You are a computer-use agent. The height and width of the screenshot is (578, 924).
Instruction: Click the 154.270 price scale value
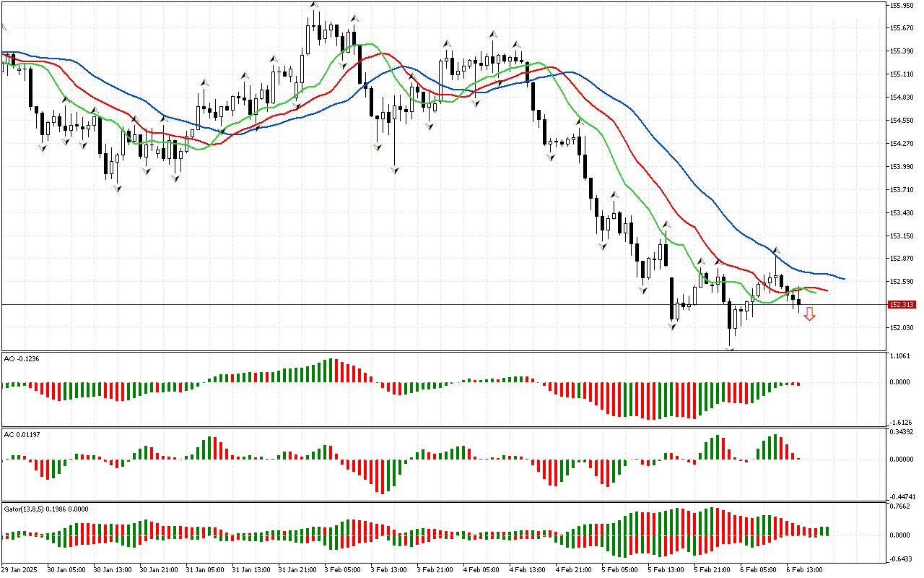(x=902, y=144)
